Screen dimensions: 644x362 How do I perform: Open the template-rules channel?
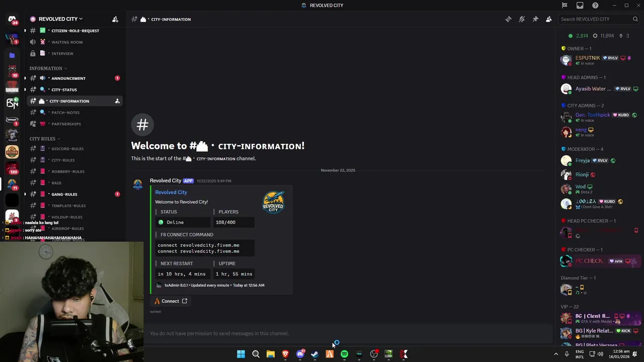coord(73,206)
